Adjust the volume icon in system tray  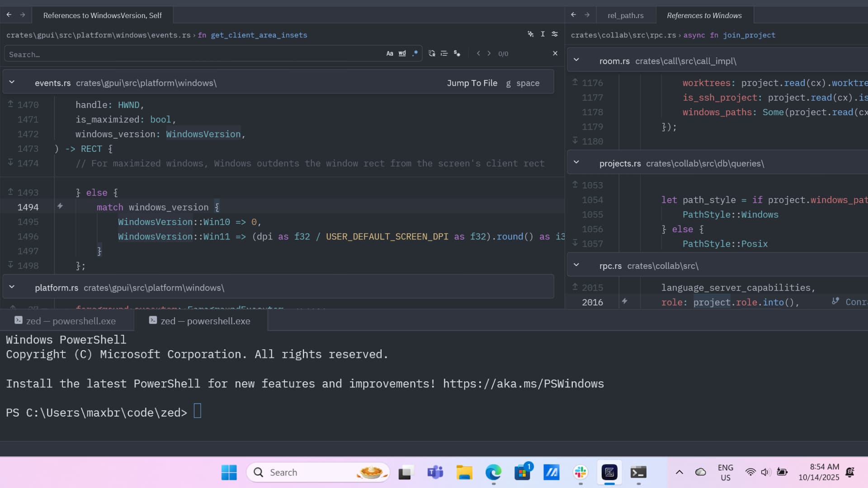765,472
